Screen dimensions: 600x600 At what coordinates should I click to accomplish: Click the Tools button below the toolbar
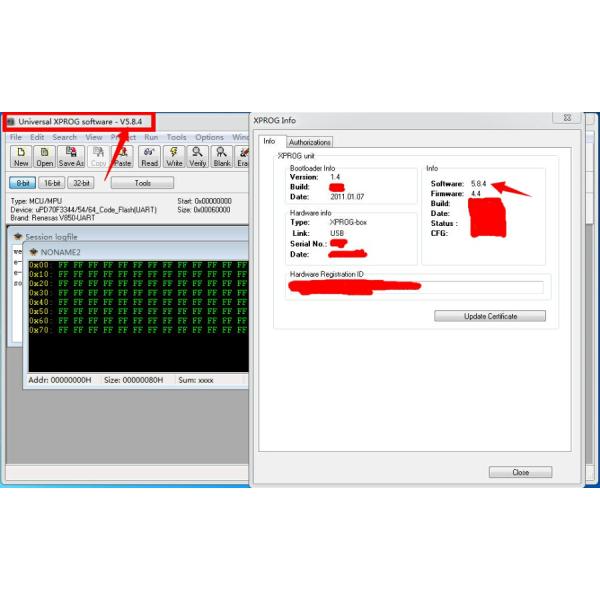click(142, 183)
